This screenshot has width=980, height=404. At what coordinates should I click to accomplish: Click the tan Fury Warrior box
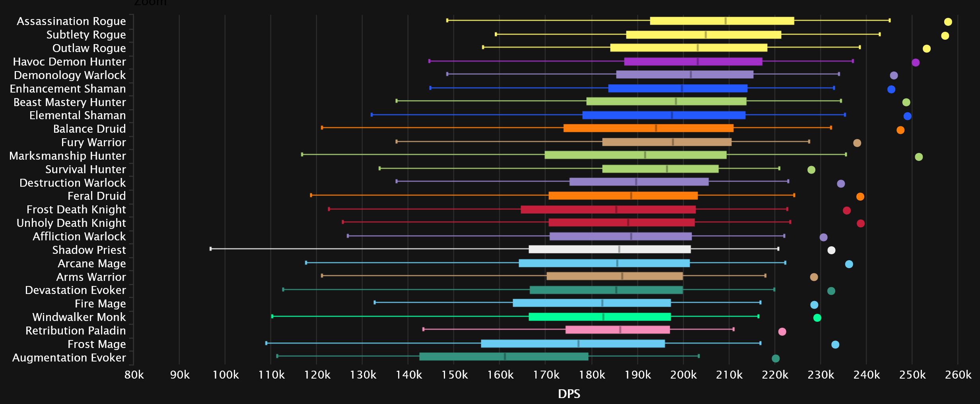(x=667, y=142)
